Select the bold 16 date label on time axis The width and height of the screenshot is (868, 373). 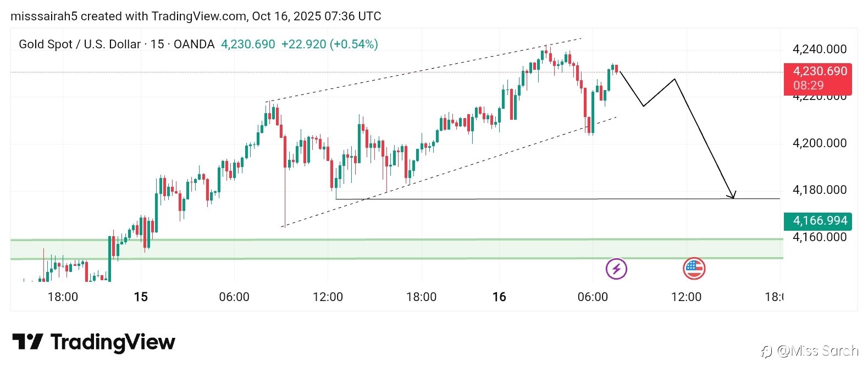pyautogui.click(x=499, y=297)
